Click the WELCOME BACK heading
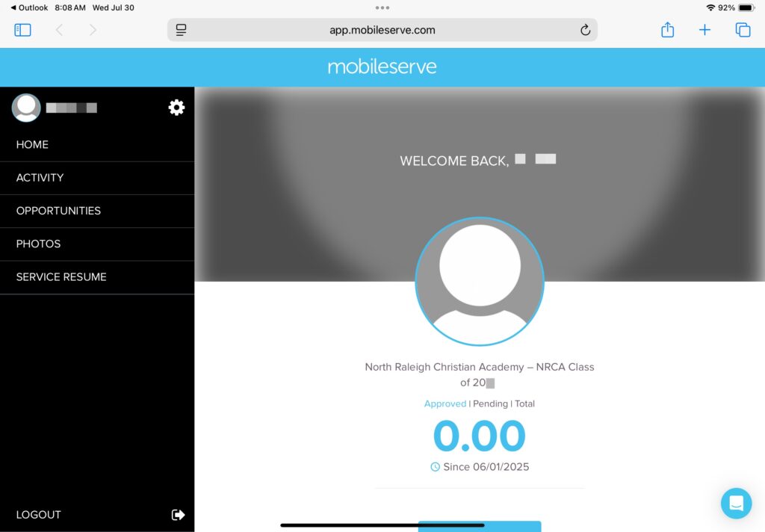The image size is (765, 532). (454, 161)
